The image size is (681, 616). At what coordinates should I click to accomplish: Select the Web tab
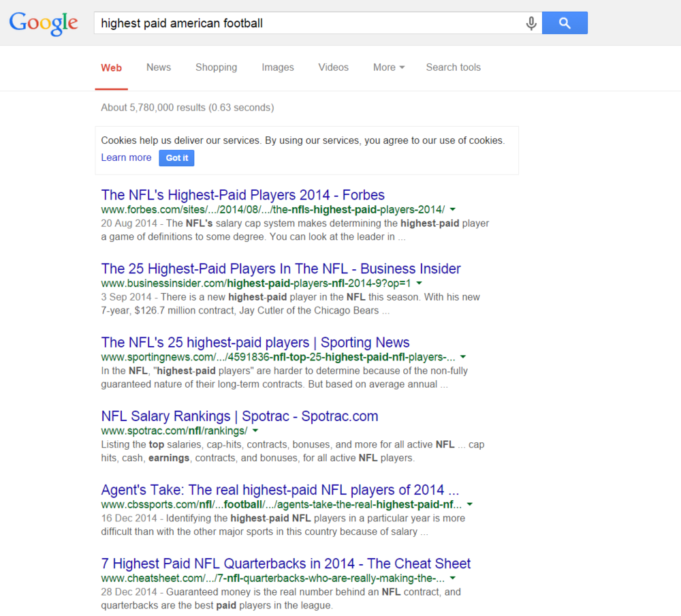[x=111, y=68]
